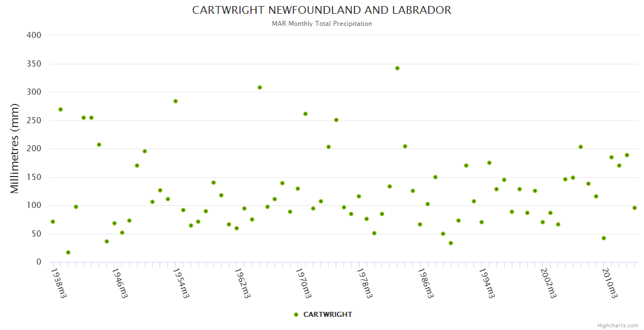The image size is (644, 330).
Task: Select the 1970m3 x-axis label
Action: pos(304,283)
